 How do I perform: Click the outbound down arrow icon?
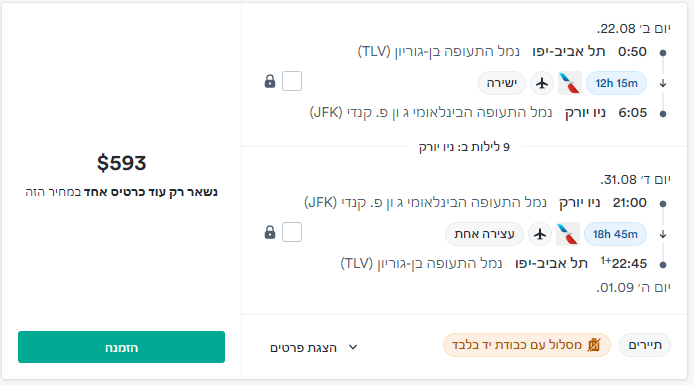click(x=663, y=83)
